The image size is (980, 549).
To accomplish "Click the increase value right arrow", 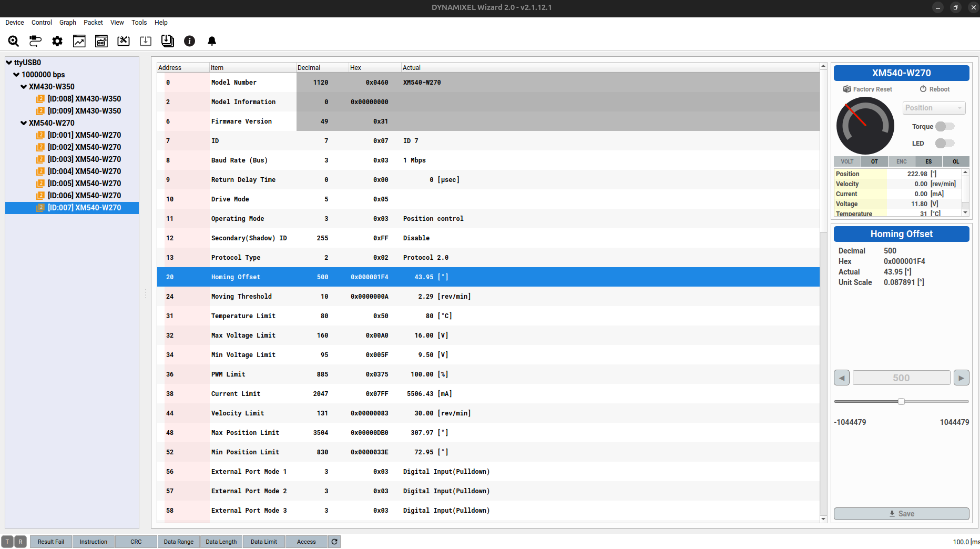I will point(961,378).
